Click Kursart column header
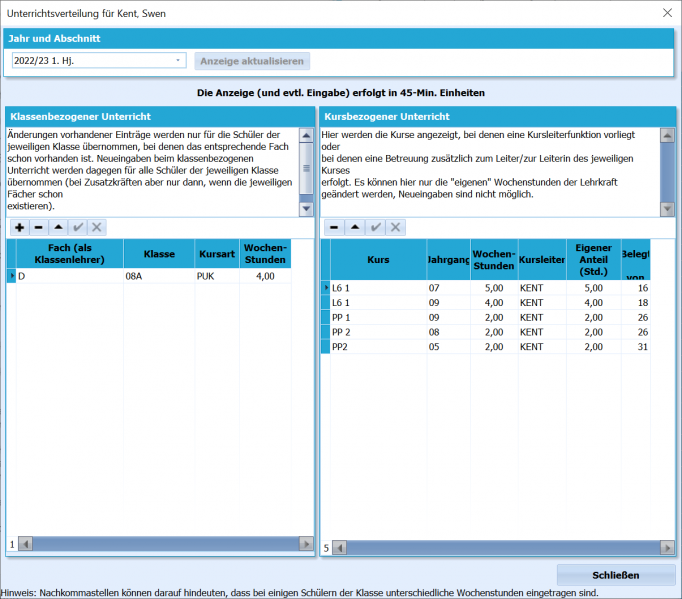The height and width of the screenshot is (599, 682). pyautogui.click(x=217, y=254)
